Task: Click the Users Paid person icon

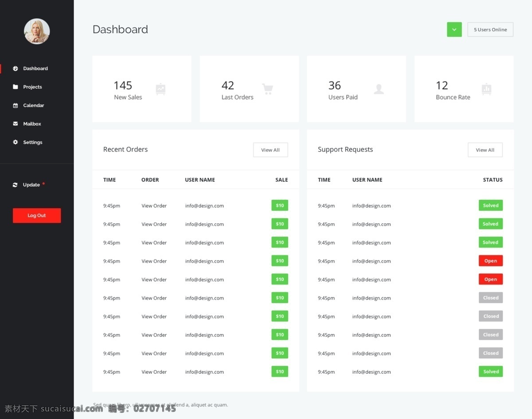Action: tap(379, 89)
